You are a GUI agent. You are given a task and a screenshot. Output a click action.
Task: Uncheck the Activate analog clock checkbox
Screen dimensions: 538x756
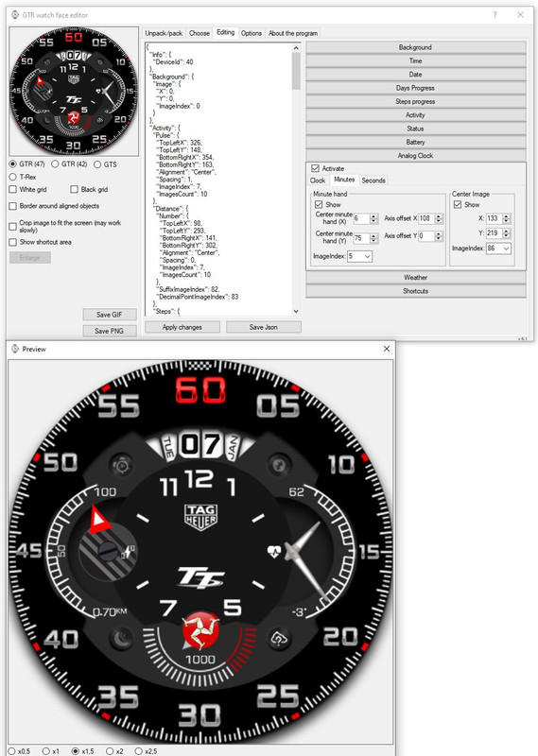click(316, 168)
